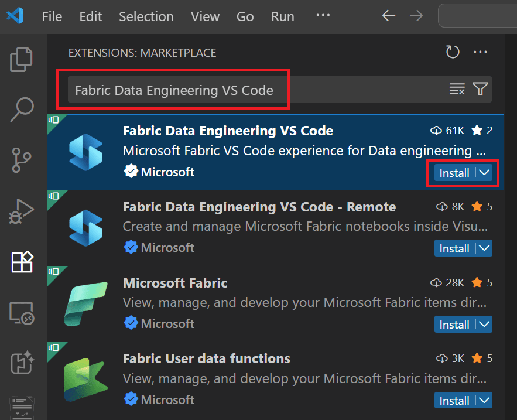Click the forward navigation arrow

pyautogui.click(x=416, y=16)
